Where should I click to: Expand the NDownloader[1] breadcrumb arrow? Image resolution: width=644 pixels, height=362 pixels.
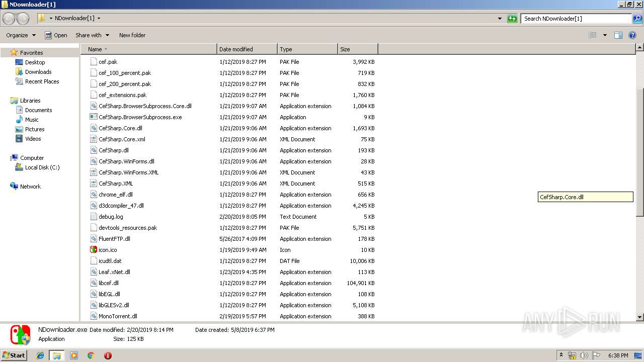pos(99,19)
